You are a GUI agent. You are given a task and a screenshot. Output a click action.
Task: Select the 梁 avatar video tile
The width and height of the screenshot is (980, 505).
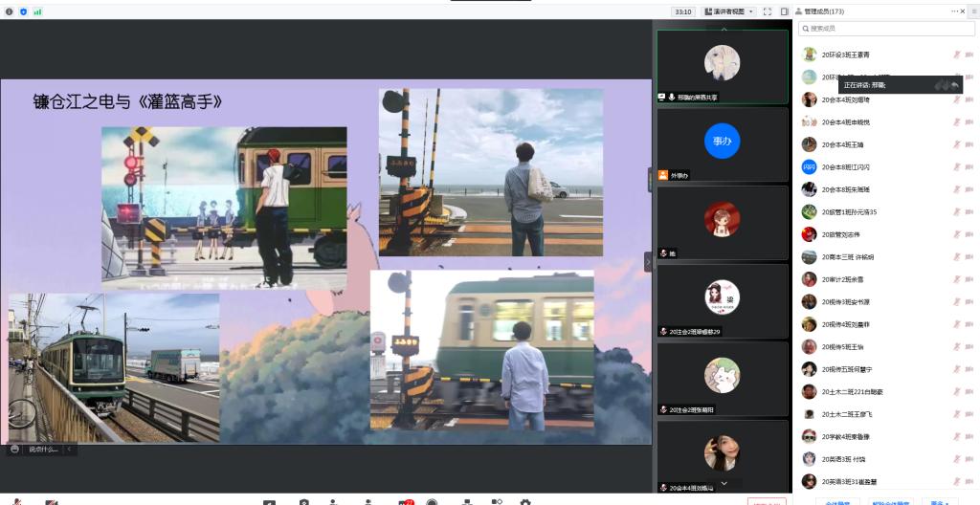click(x=723, y=300)
